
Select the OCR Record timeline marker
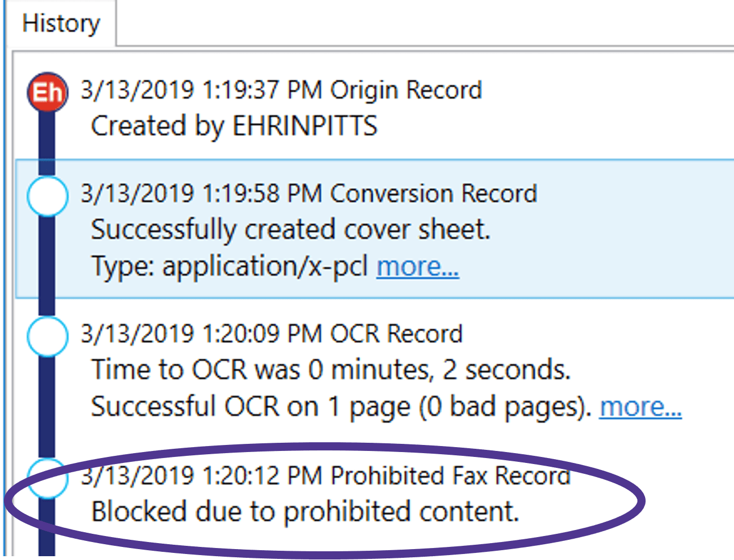[47, 336]
